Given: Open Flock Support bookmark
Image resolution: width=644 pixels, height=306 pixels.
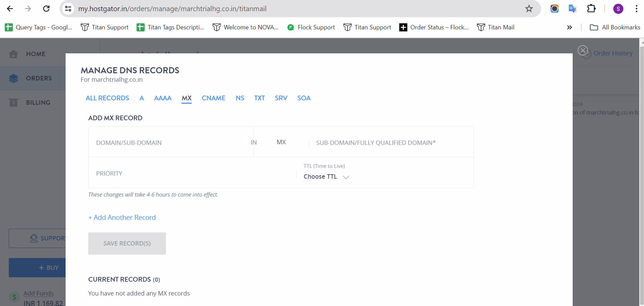Looking at the screenshot, I should click(311, 27).
